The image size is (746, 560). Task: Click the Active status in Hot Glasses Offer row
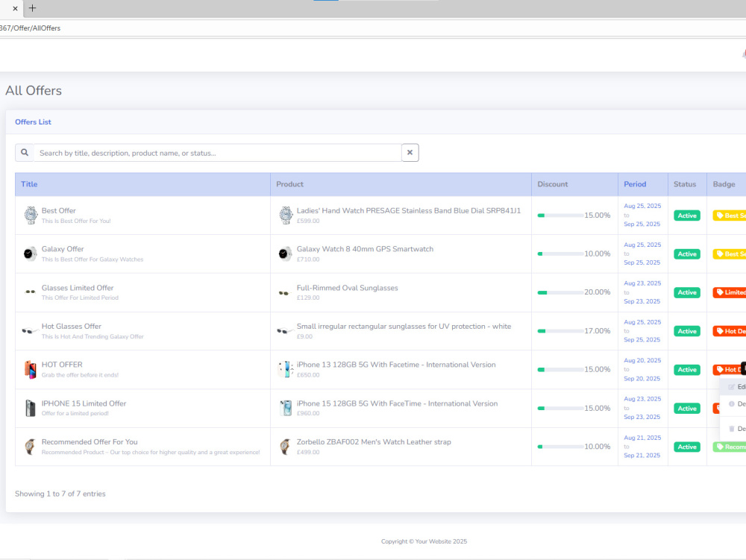(x=687, y=331)
